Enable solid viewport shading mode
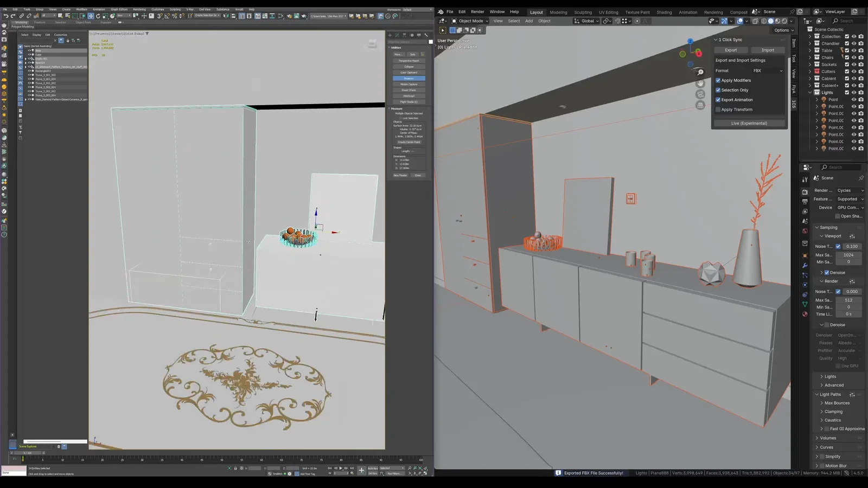868x488 pixels. point(770,21)
